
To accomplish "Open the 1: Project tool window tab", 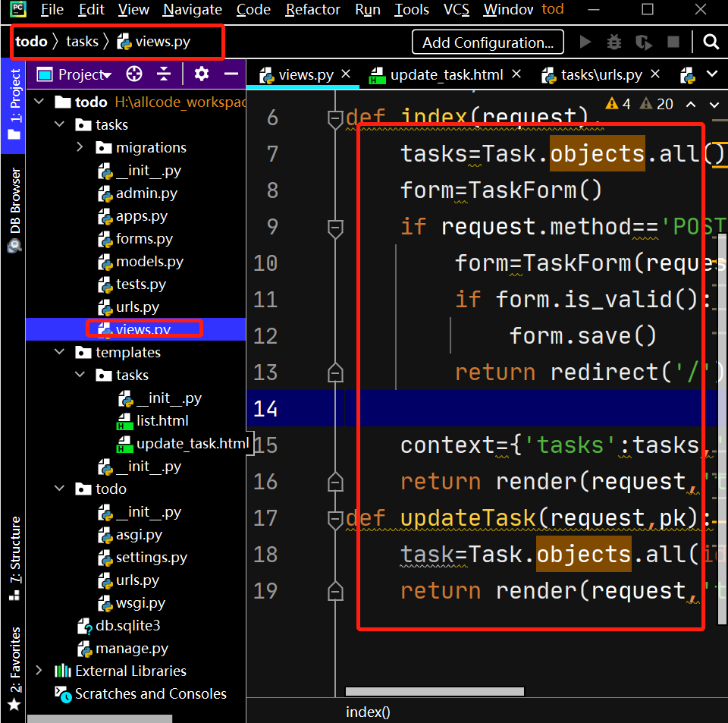I will tap(14, 105).
